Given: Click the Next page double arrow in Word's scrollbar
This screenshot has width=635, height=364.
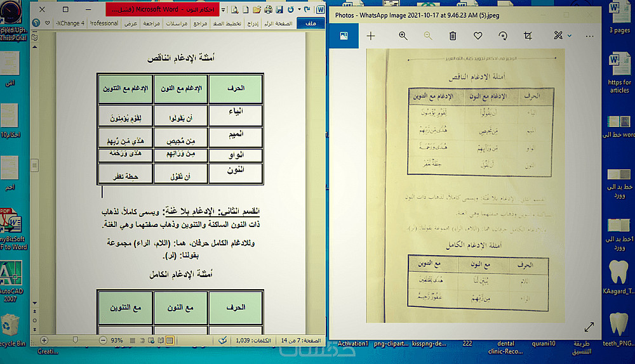Looking at the screenshot, I should coord(35,329).
